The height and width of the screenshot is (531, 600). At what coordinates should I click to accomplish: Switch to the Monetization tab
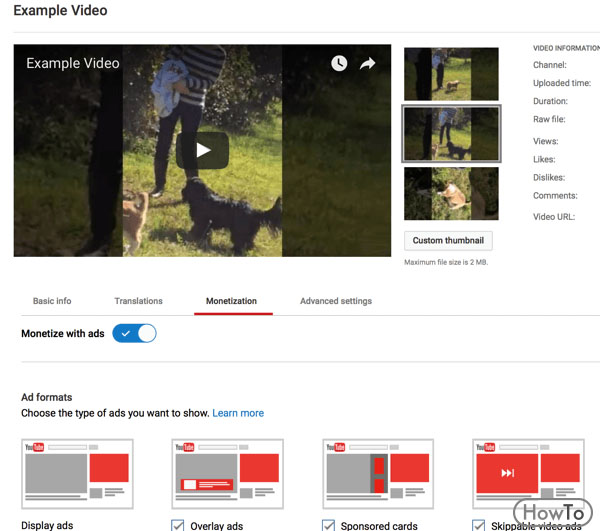232,301
